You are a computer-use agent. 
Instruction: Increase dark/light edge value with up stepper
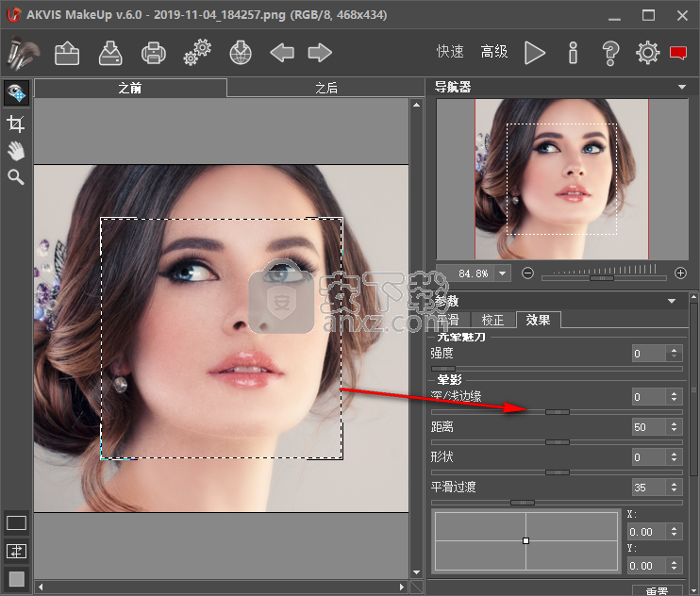click(x=675, y=392)
